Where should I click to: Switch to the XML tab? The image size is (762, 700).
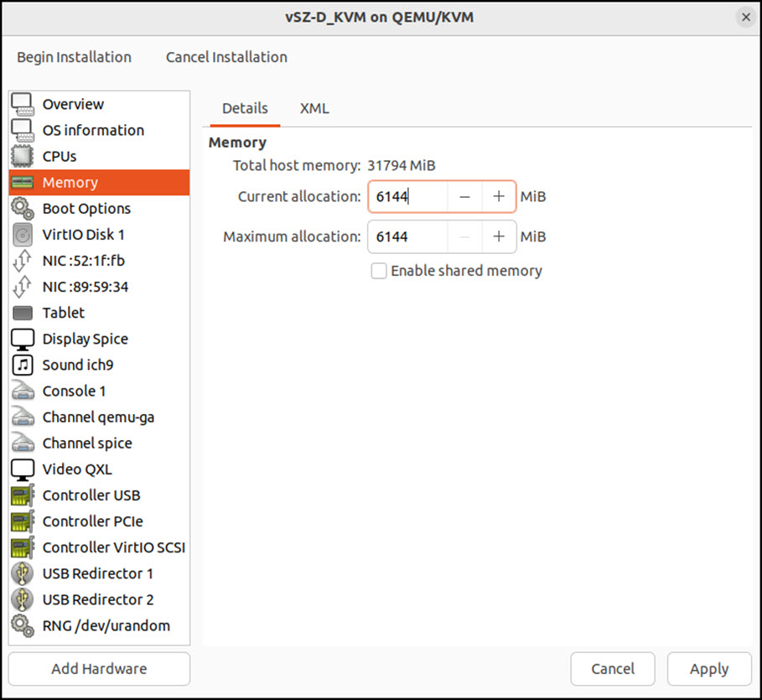point(314,108)
